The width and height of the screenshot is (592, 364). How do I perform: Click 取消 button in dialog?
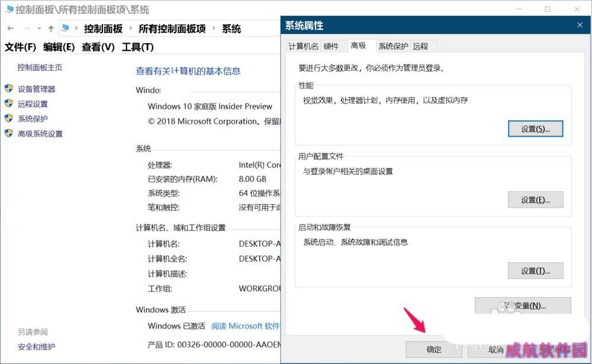click(496, 350)
